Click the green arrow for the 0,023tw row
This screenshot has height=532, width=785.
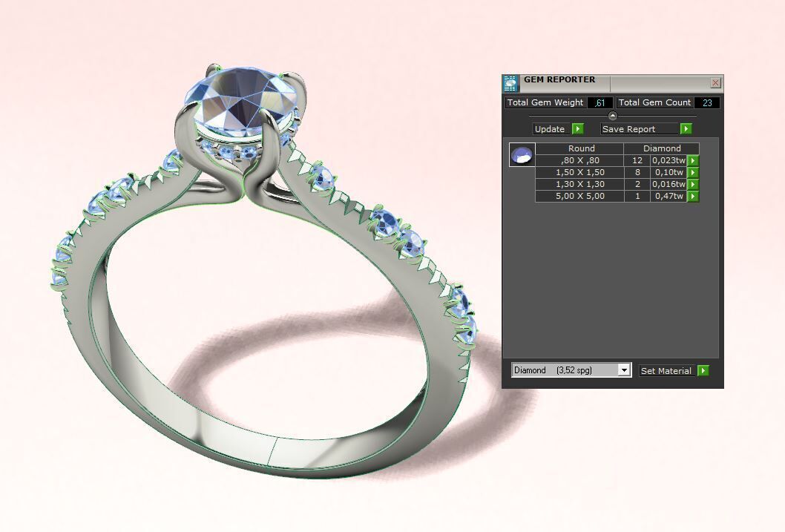pos(693,161)
